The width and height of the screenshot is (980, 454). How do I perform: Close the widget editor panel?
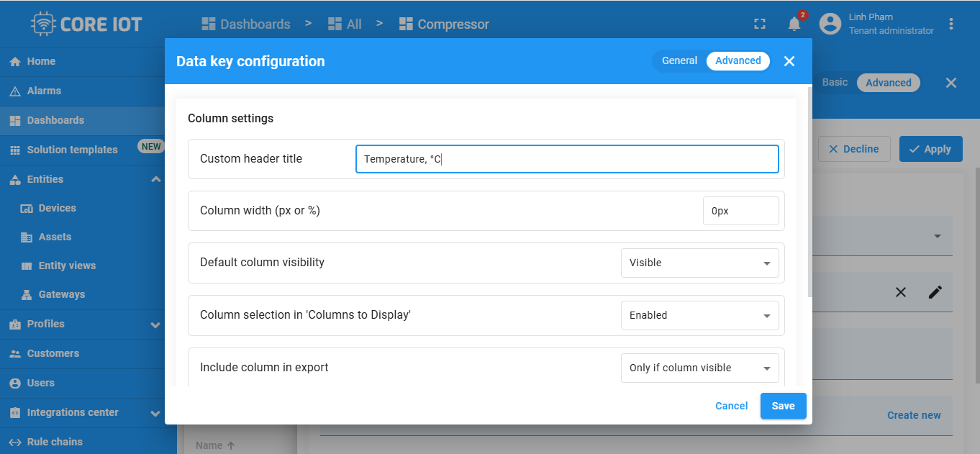(x=951, y=83)
